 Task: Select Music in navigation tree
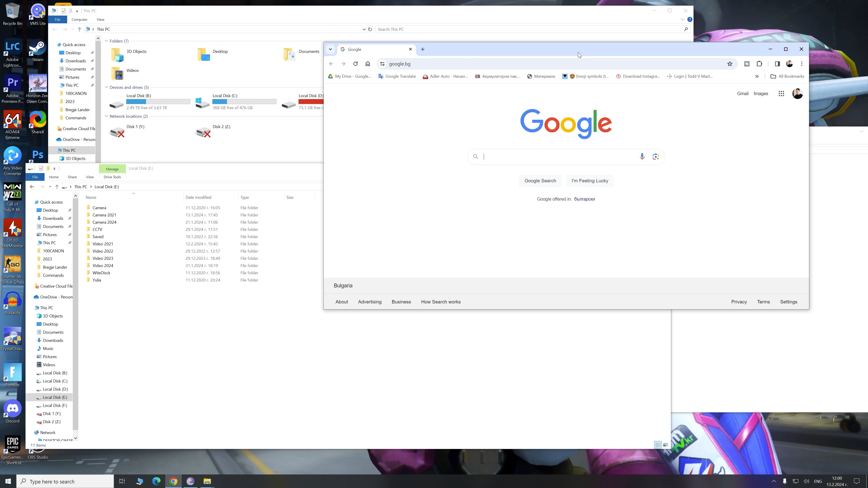click(x=48, y=349)
